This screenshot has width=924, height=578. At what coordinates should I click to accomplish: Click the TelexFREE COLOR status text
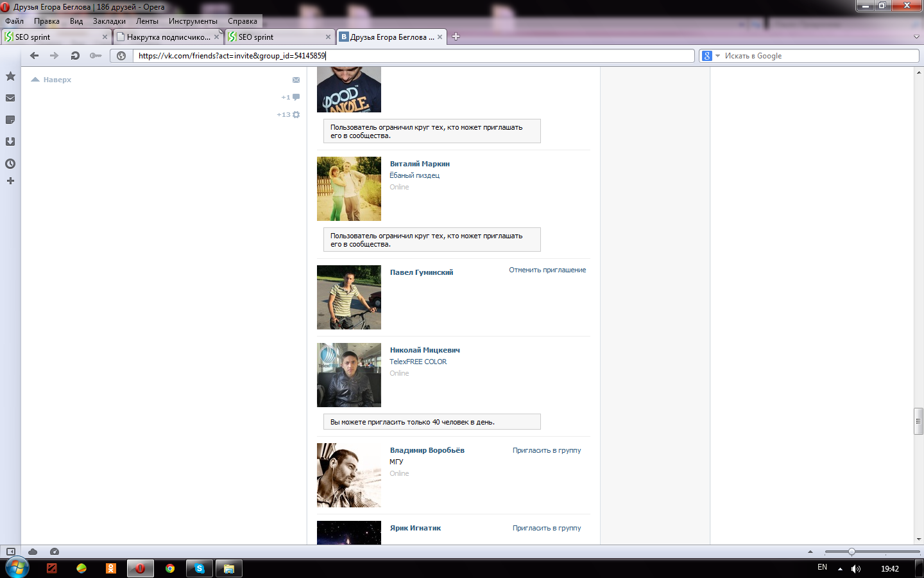418,362
